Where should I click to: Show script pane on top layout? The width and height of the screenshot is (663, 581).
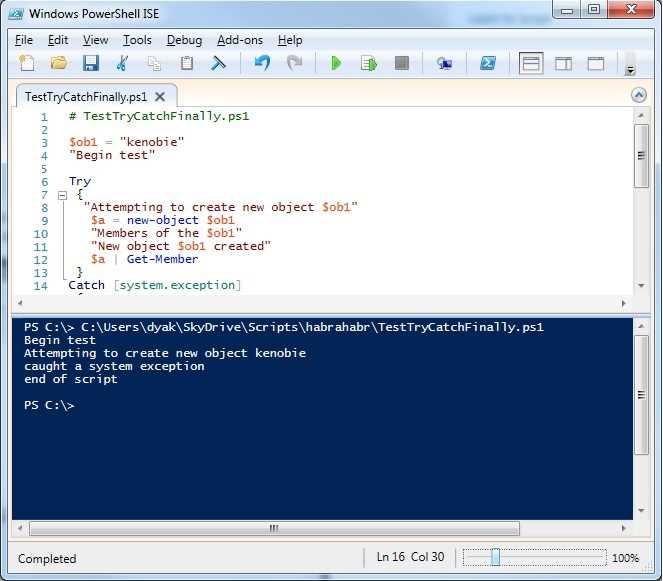point(531,63)
